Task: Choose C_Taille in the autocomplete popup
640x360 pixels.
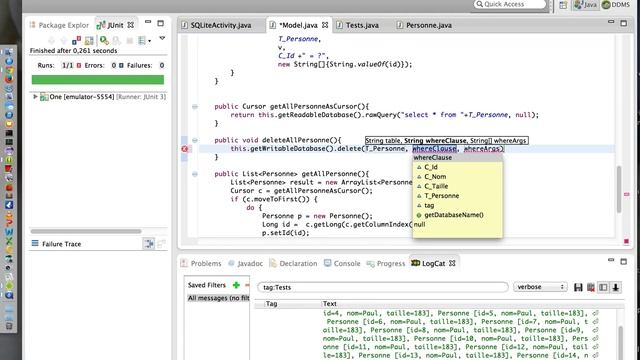Action: pos(458,186)
